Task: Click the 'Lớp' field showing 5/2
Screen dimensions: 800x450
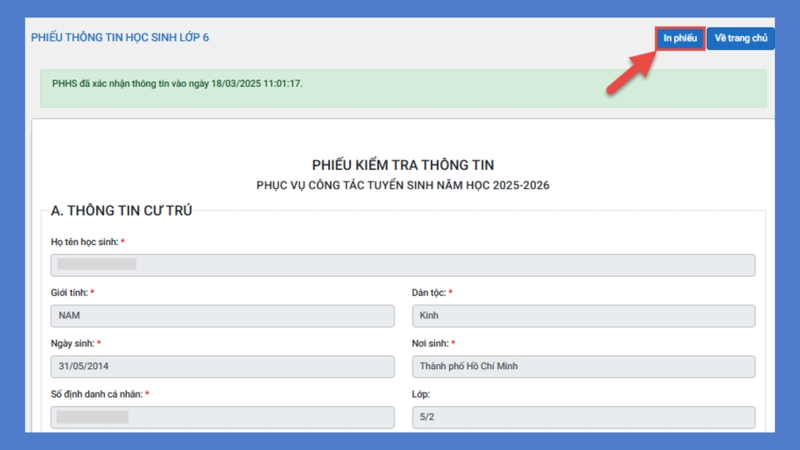Action: click(584, 417)
